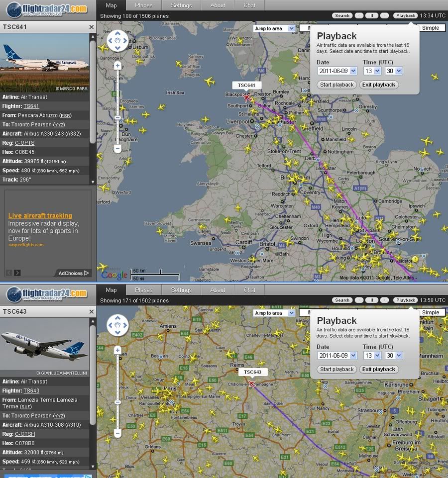
Task: Zoom in on the TSC641 window's map
Action: [x=117, y=66]
